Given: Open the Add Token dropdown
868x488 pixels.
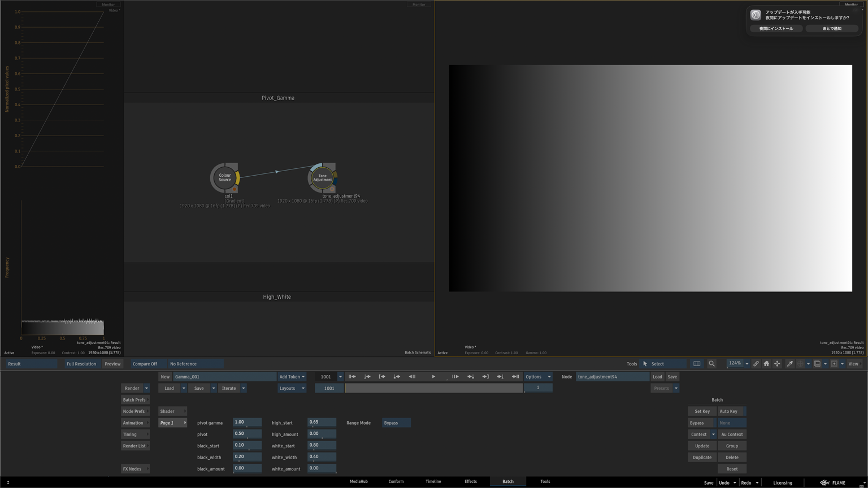Looking at the screenshot, I should click(292, 377).
